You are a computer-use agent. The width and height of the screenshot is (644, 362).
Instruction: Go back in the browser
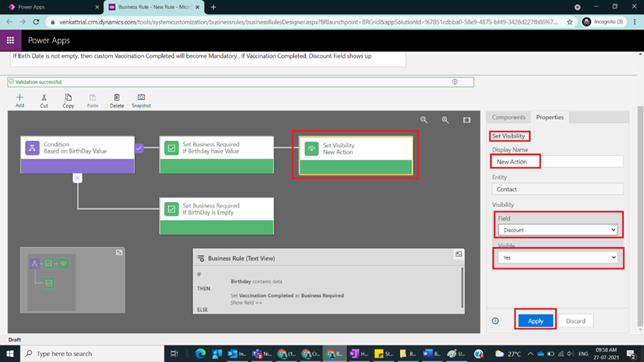pyautogui.click(x=9, y=22)
